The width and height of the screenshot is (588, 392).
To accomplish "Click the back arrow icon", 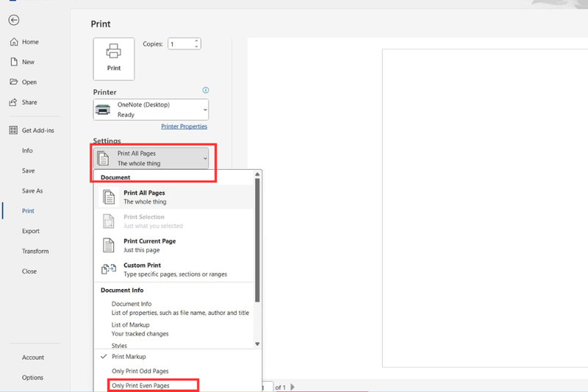I will pyautogui.click(x=14, y=20).
